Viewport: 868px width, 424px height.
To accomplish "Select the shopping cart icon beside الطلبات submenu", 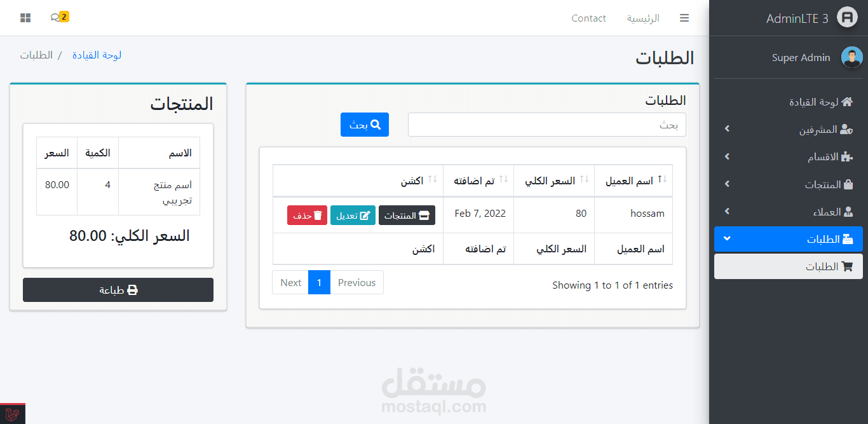I will tap(847, 266).
